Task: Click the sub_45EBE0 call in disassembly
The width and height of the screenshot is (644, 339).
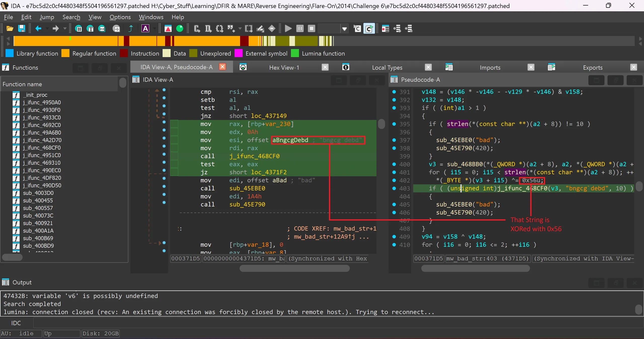Action: coord(247,188)
